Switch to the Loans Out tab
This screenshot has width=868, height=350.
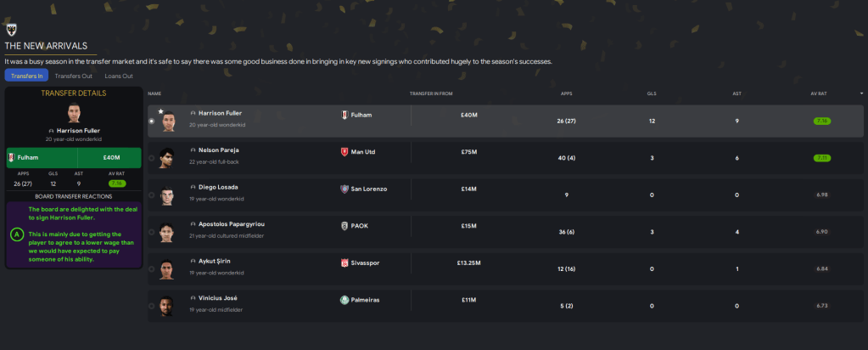118,76
